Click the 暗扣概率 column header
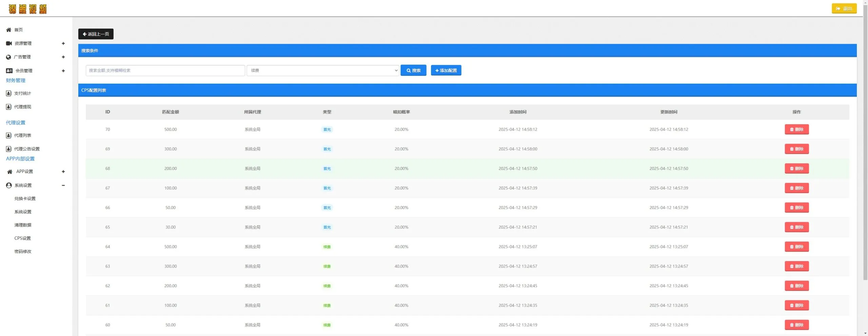This screenshot has height=336, width=868. (x=401, y=112)
